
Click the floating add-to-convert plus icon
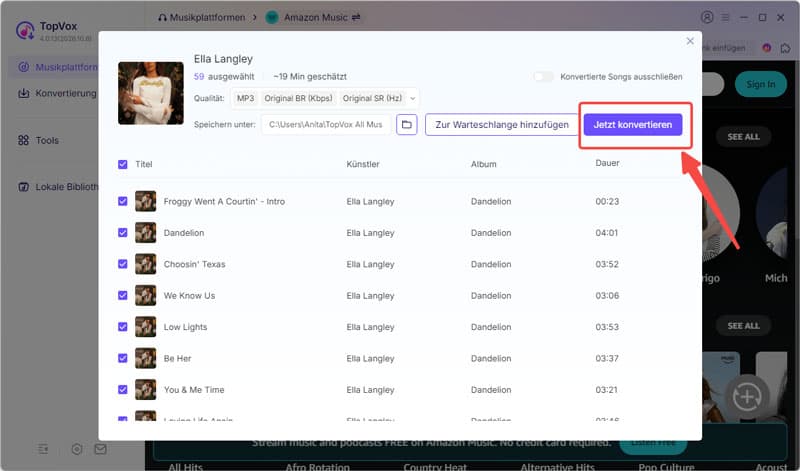click(x=747, y=396)
